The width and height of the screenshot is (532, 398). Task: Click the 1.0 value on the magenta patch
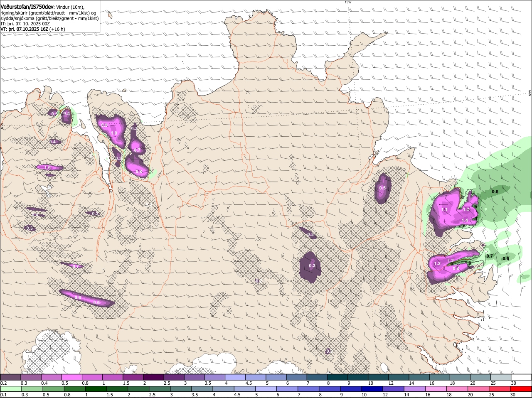click(114, 133)
